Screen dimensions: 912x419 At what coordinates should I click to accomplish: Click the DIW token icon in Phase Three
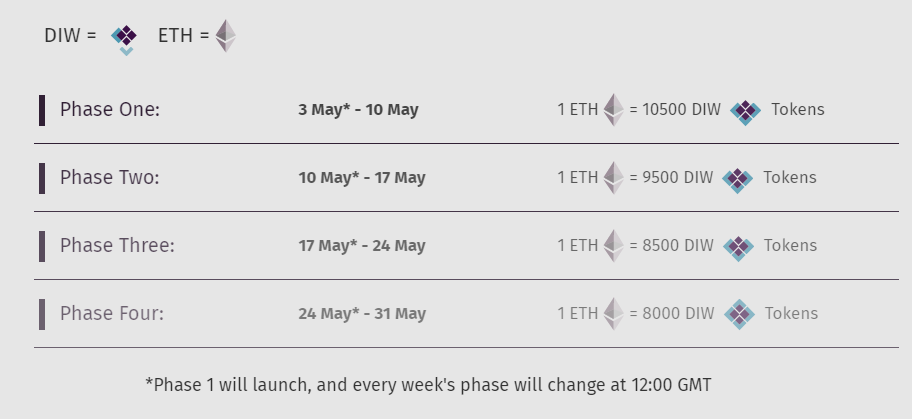pos(739,248)
